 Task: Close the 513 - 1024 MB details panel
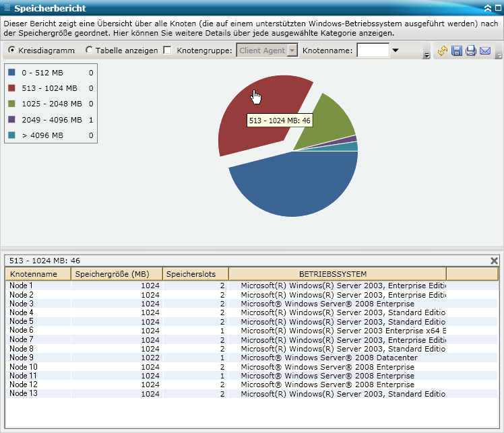point(494,261)
